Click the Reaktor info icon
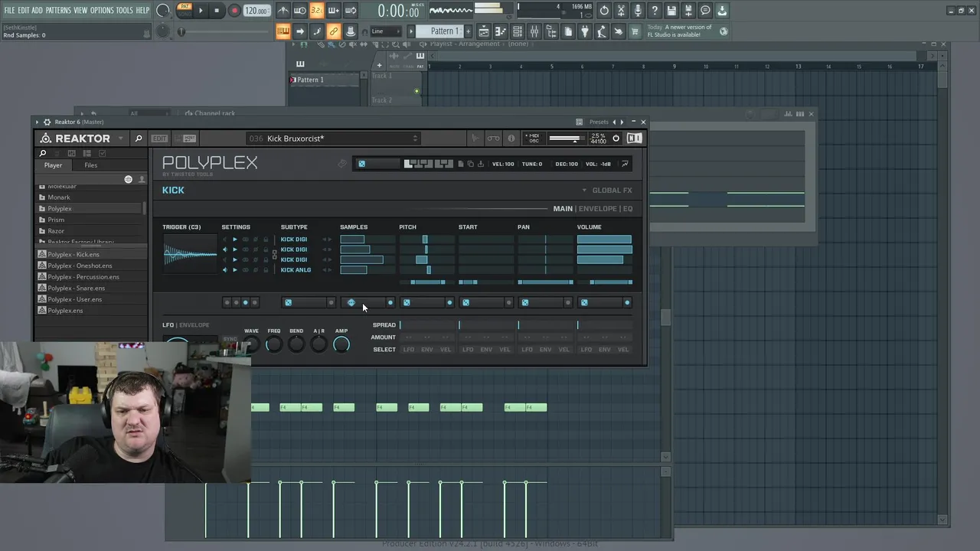This screenshot has width=980, height=551. click(x=511, y=139)
